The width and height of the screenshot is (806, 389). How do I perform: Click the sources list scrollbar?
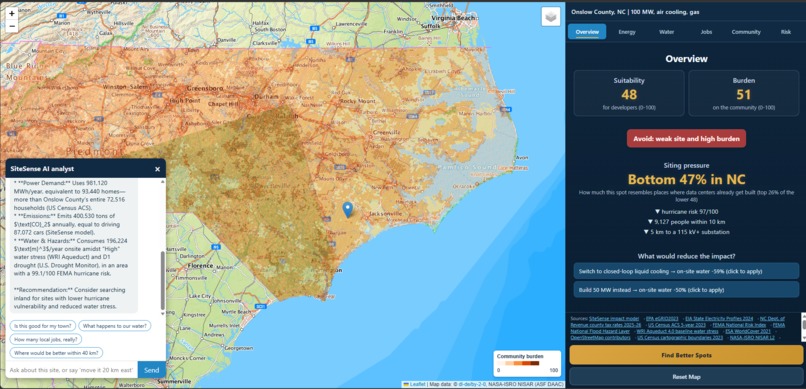(x=803, y=328)
